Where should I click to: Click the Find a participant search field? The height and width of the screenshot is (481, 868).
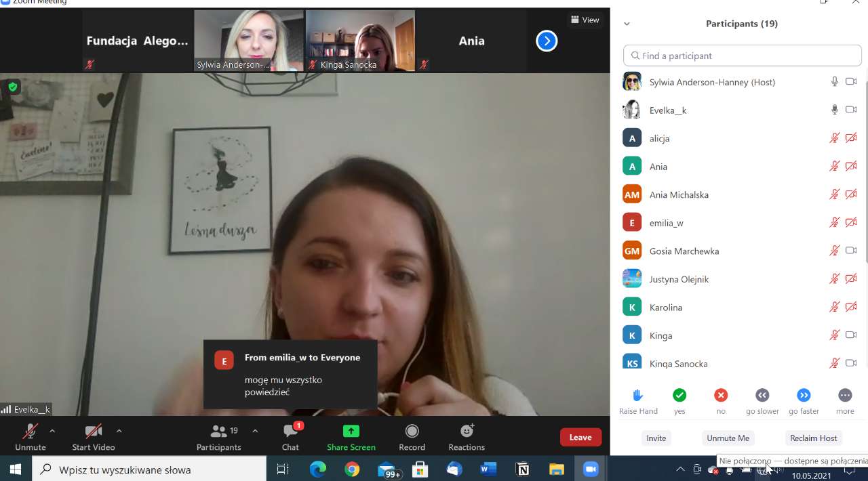pyautogui.click(x=743, y=56)
